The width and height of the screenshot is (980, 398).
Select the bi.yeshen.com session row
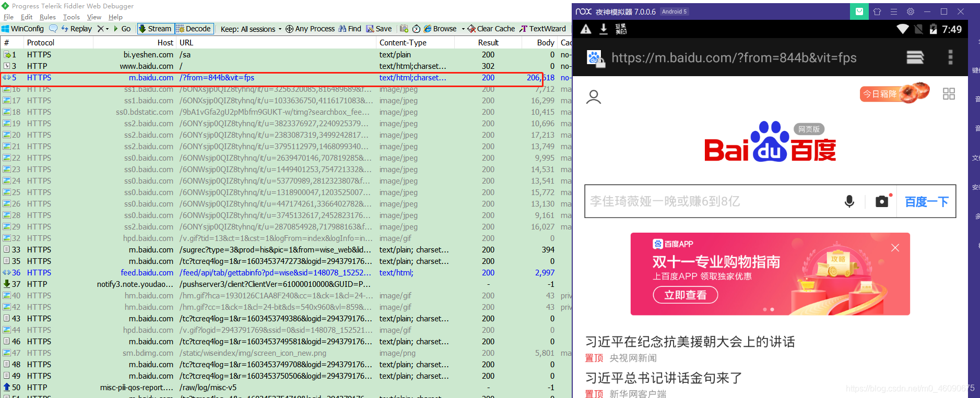pyautogui.click(x=286, y=55)
